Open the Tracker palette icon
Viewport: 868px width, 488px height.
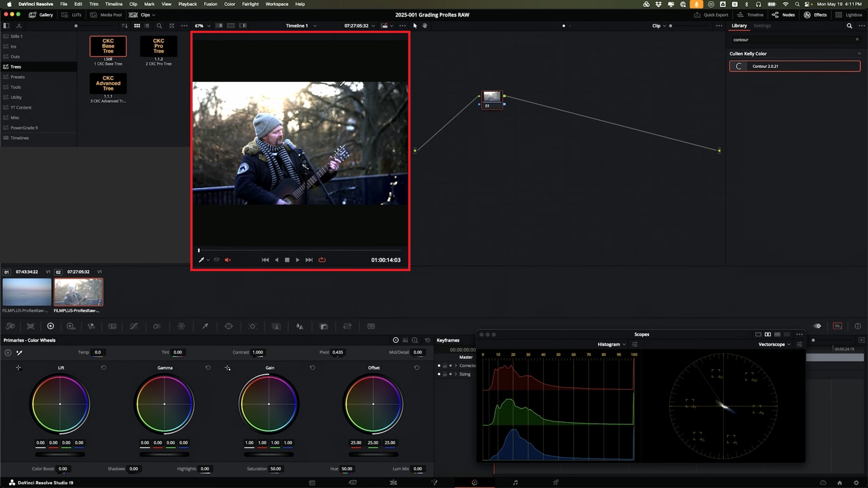coord(253,326)
